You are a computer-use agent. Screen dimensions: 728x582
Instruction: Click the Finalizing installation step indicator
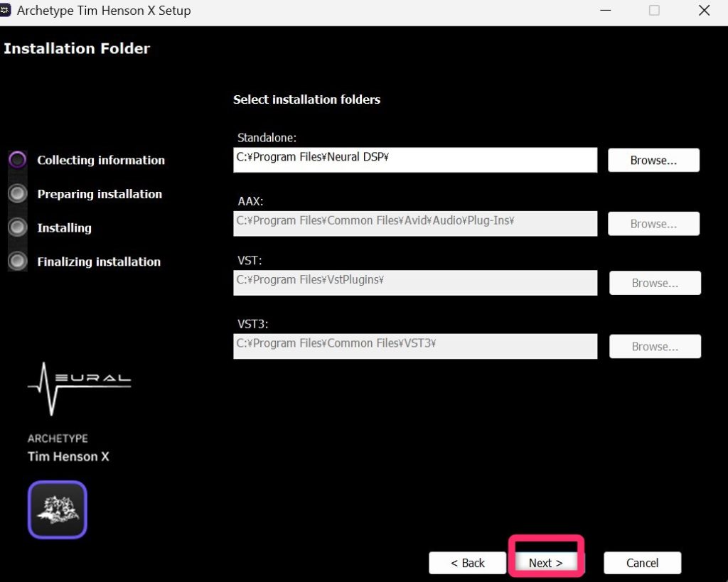[x=18, y=262]
